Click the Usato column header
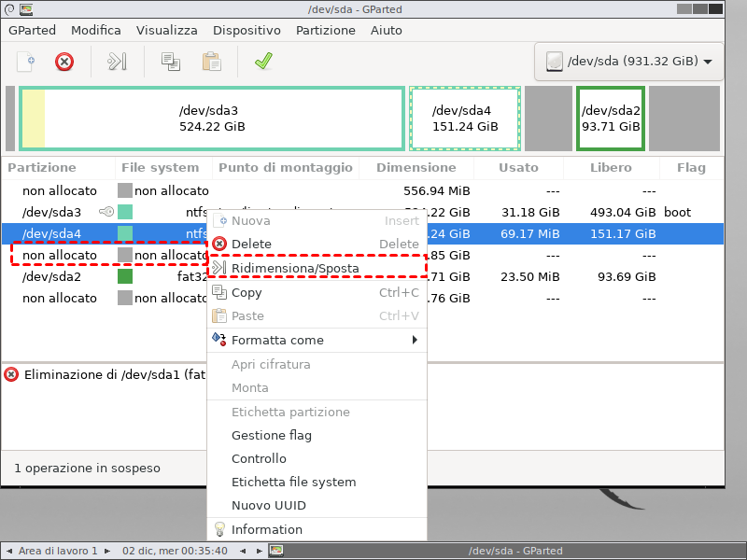This screenshot has width=747, height=560. coord(518,168)
